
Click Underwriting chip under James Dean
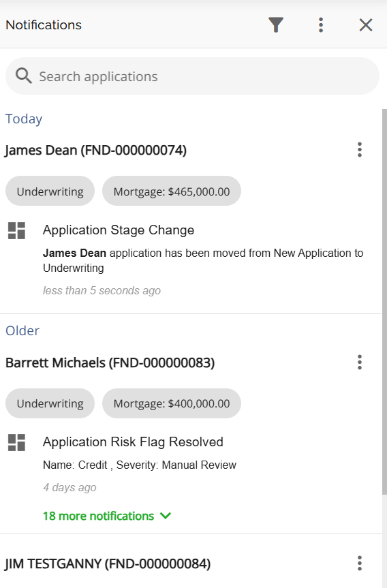(50, 191)
